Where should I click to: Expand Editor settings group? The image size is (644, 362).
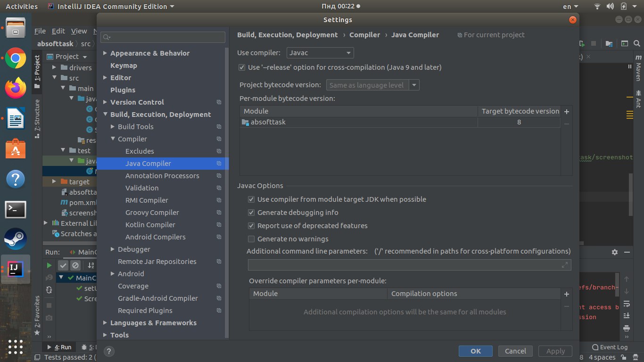pyautogui.click(x=105, y=78)
